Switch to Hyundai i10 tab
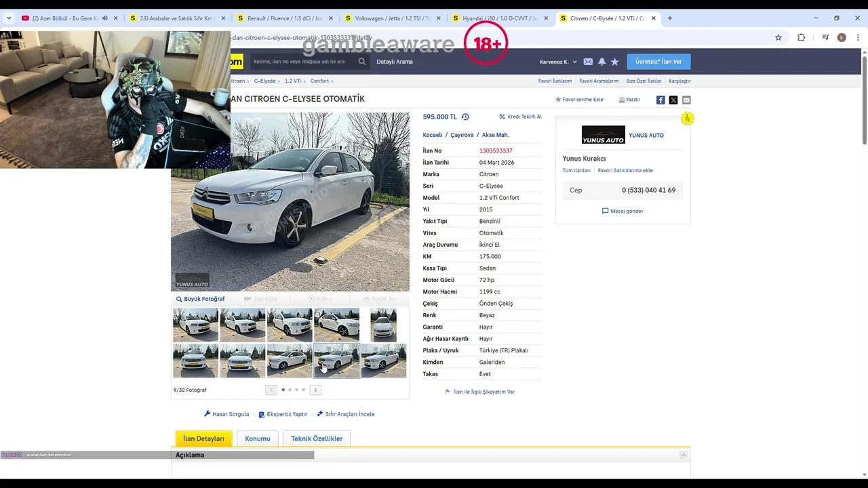 click(x=500, y=18)
